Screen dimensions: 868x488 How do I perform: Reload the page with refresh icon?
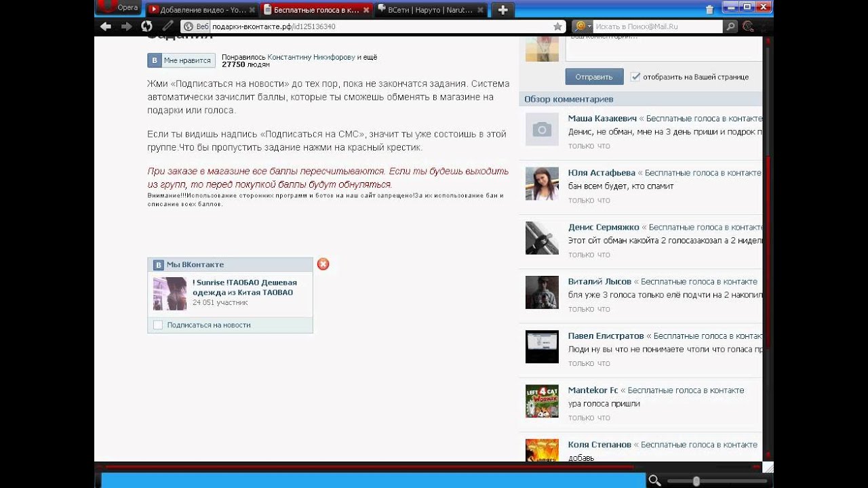(x=146, y=26)
